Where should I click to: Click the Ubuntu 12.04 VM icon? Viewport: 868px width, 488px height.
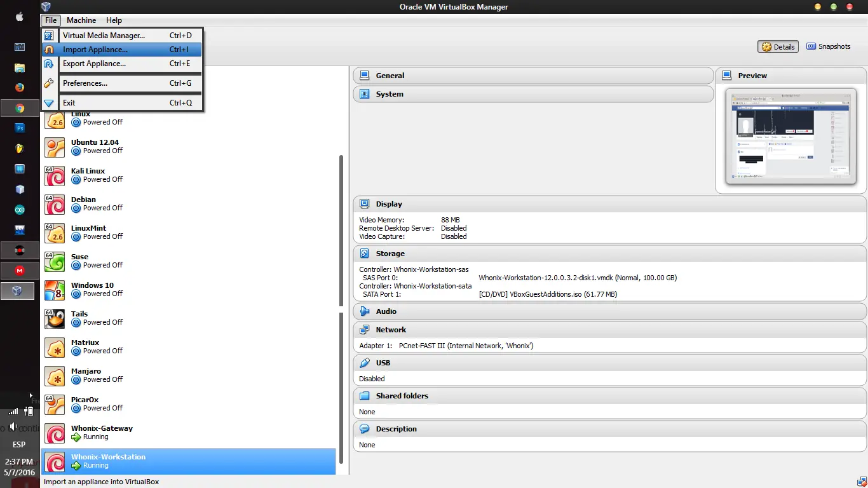tap(55, 147)
